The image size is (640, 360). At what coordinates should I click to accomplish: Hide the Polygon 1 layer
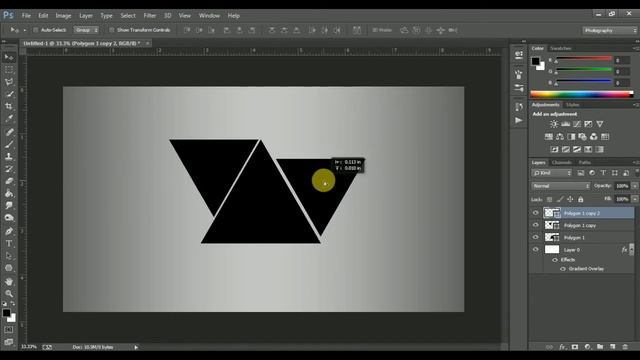[536, 237]
